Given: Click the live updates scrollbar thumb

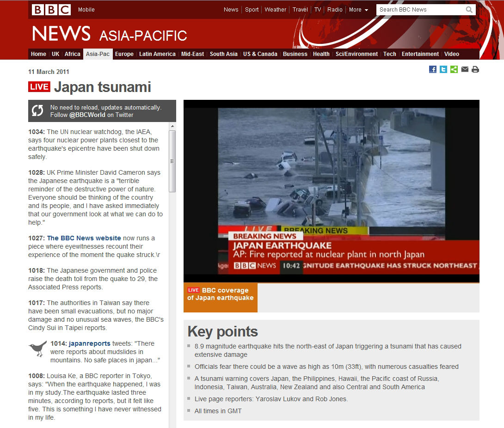Looking at the screenshot, I should [x=172, y=161].
